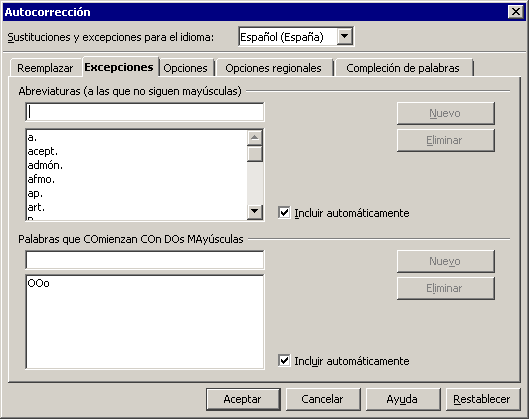Click Eliminar button in the Abreviaturas section
Viewport: 529px width, 419px height.
[446, 140]
